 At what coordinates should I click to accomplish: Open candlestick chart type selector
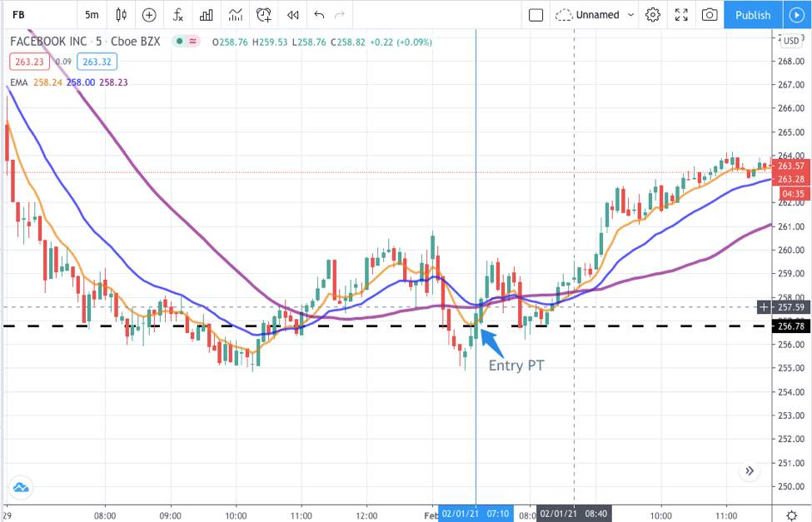coord(122,15)
